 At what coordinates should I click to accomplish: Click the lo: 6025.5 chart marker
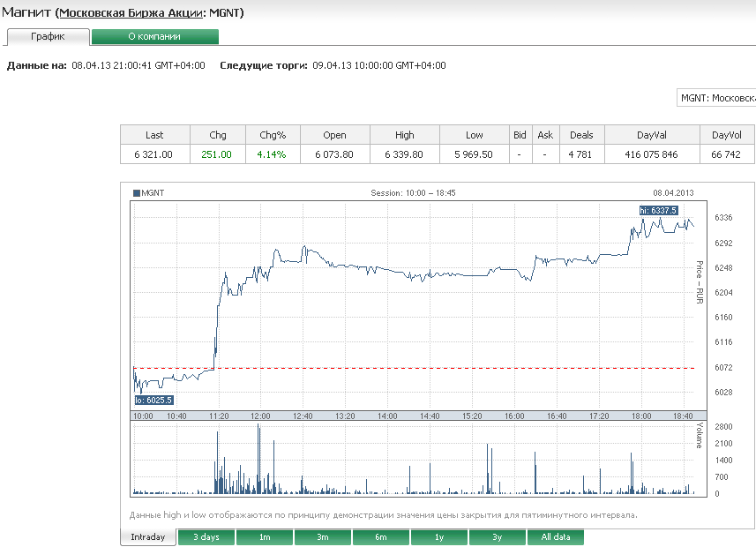click(153, 400)
